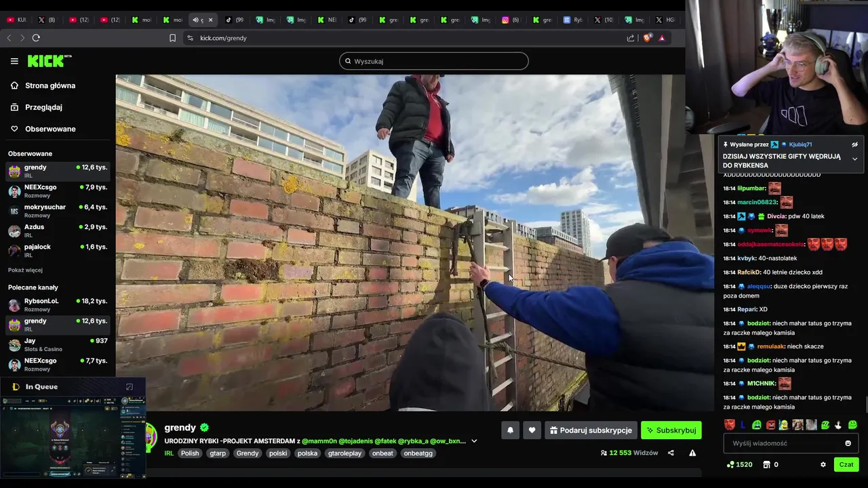Click Podaruj subskrypcje button
The width and height of the screenshot is (868, 488).
591,430
